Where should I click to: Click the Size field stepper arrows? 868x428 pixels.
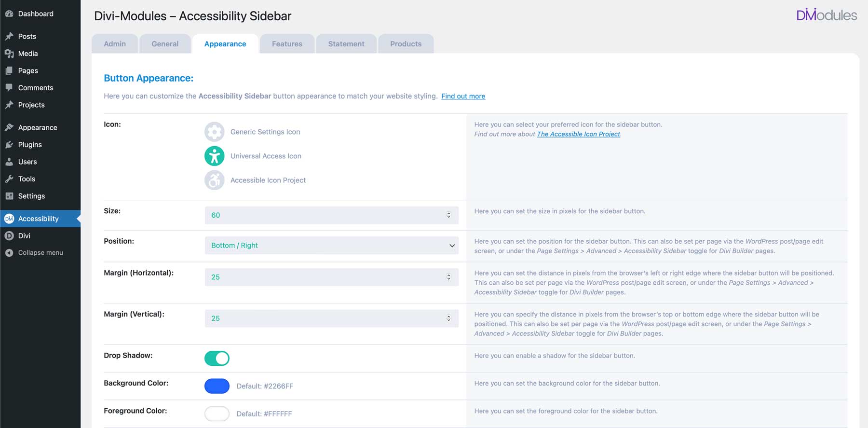[448, 215]
